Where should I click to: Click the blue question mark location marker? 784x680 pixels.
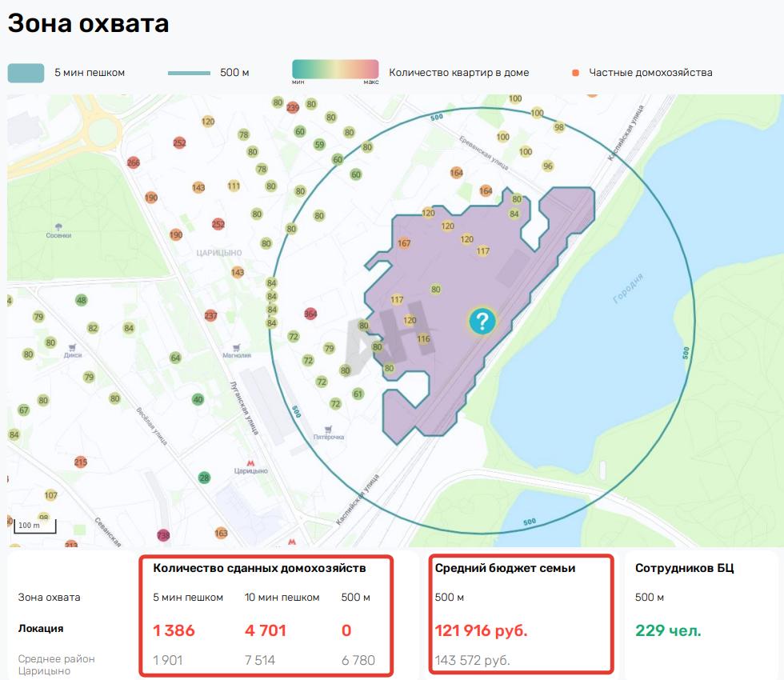pos(482,322)
